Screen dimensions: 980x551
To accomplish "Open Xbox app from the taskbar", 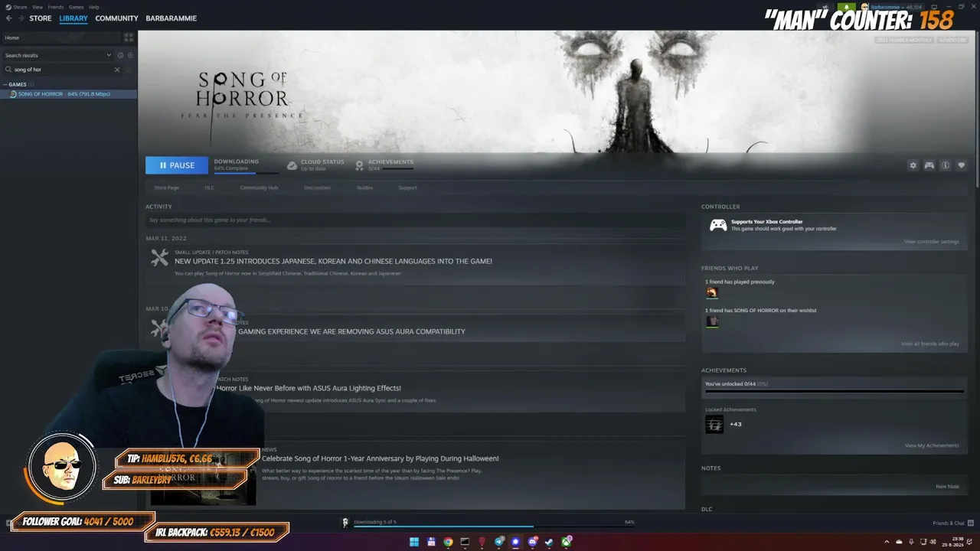I will [567, 542].
